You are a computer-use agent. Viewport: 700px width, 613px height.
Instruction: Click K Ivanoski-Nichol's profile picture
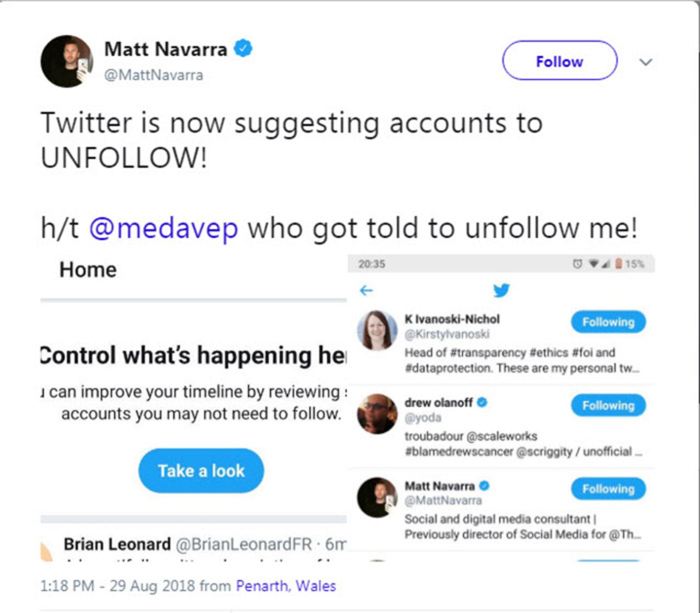point(377,330)
